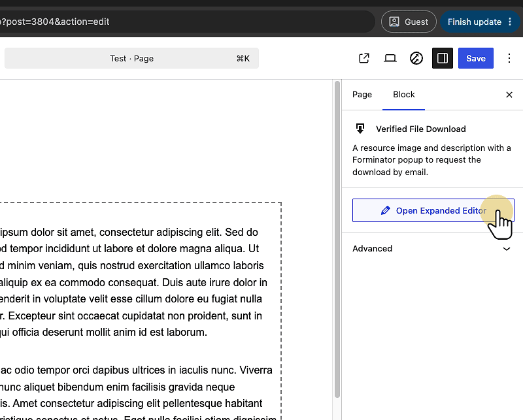Select the Block tab

(403, 95)
